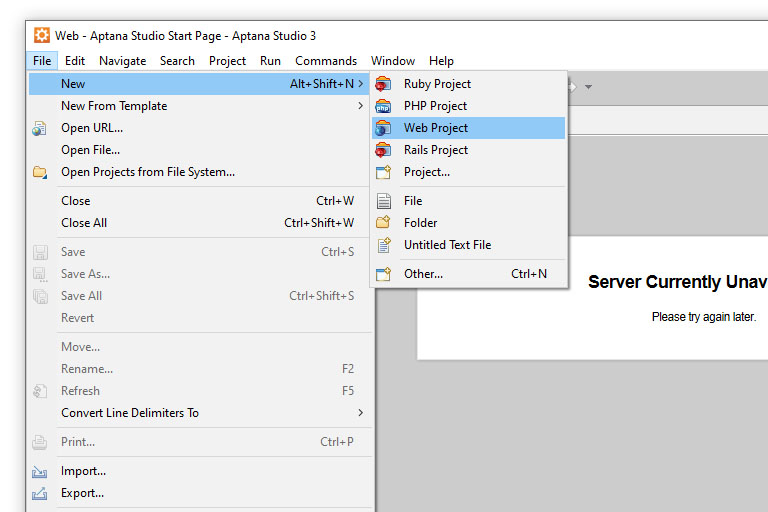Select the highlighted New menu item
The image size is (768, 512).
199,84
